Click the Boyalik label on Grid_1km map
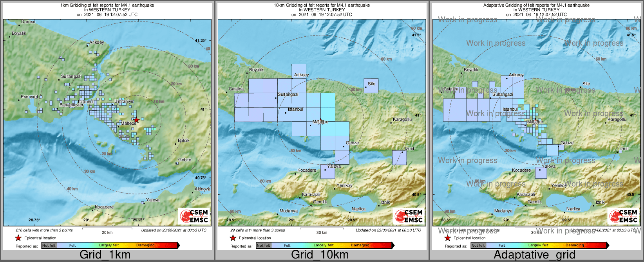The image size is (644, 262). (19, 34)
